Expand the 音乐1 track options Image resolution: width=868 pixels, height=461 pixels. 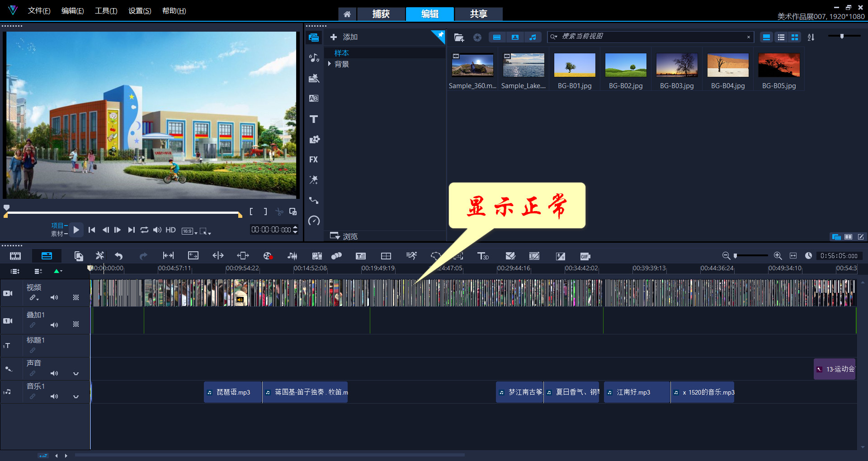click(76, 397)
